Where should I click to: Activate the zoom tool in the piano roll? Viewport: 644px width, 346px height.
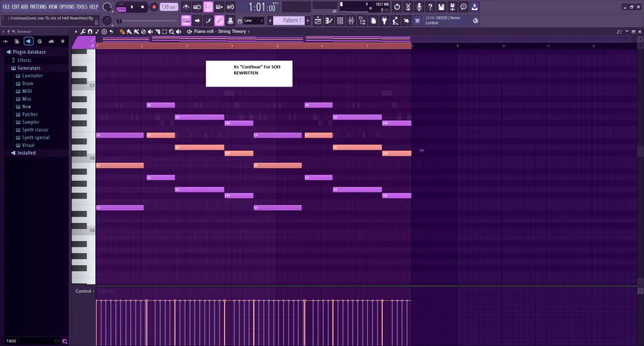(171, 31)
